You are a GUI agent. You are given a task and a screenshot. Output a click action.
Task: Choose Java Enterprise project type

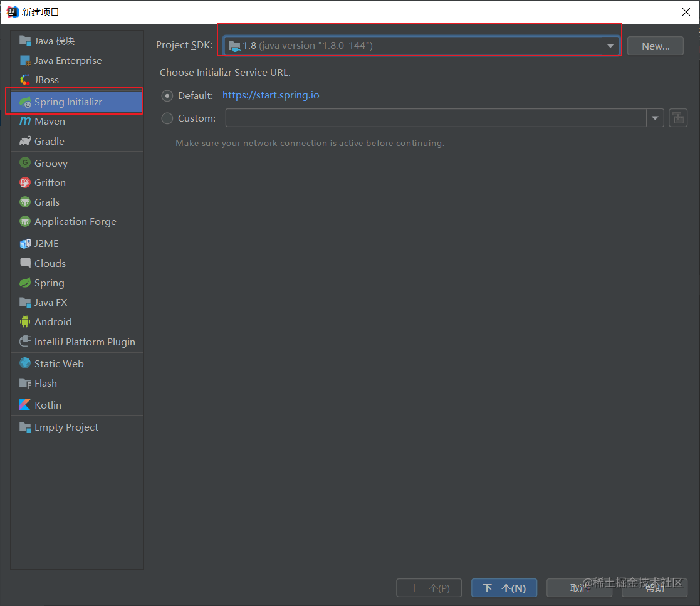click(76, 60)
